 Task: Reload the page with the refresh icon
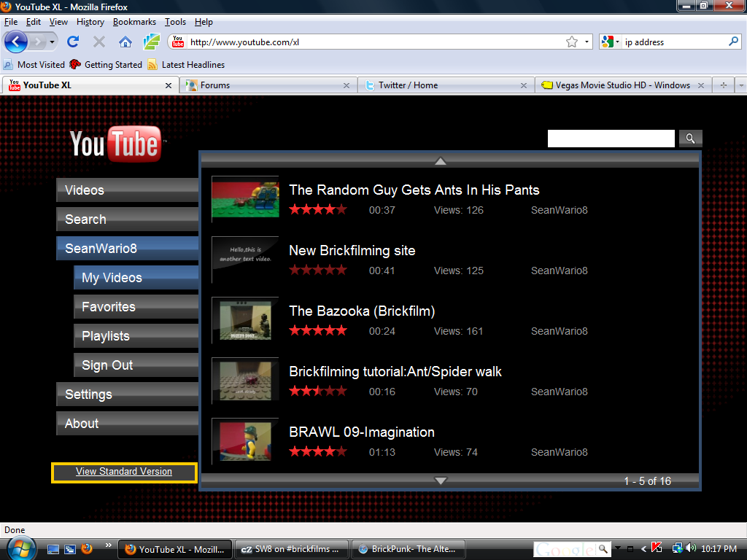[73, 42]
